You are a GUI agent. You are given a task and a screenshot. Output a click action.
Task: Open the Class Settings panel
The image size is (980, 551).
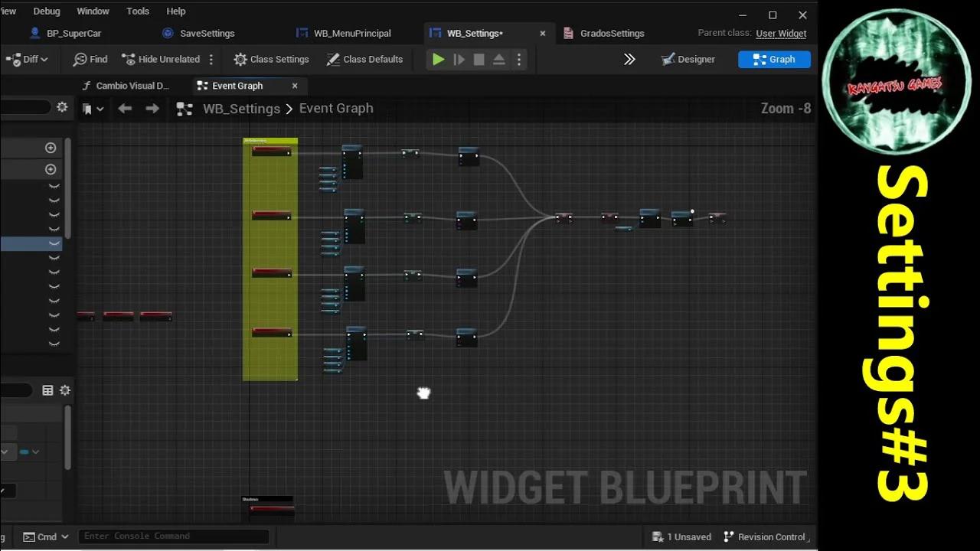click(271, 59)
